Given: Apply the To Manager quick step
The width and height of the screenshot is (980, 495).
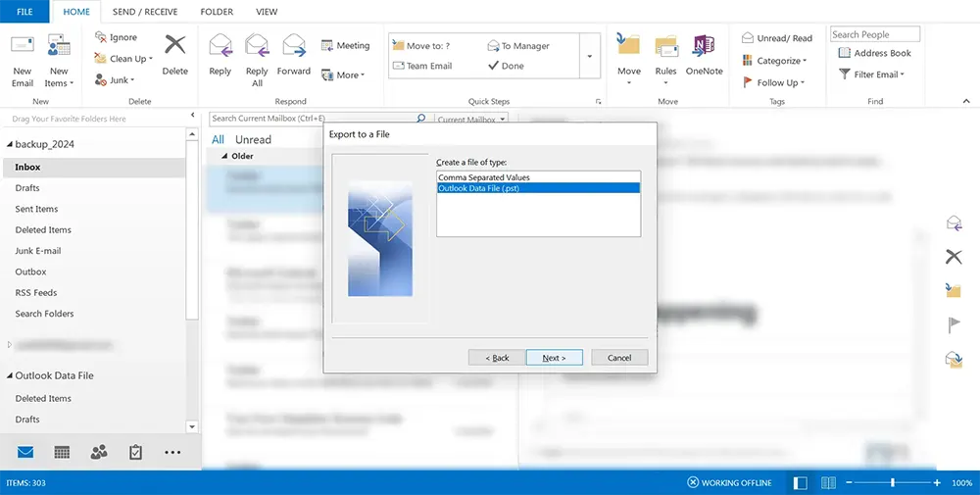Looking at the screenshot, I should click(x=518, y=46).
